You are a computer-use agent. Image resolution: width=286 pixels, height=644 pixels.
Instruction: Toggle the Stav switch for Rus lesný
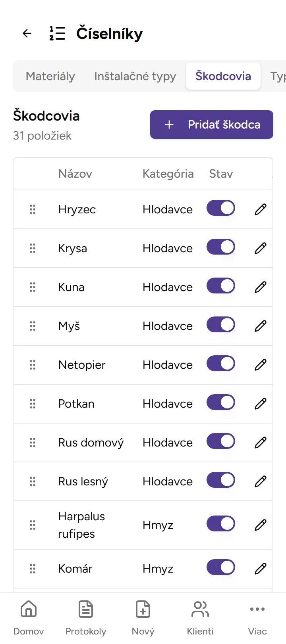tap(220, 480)
